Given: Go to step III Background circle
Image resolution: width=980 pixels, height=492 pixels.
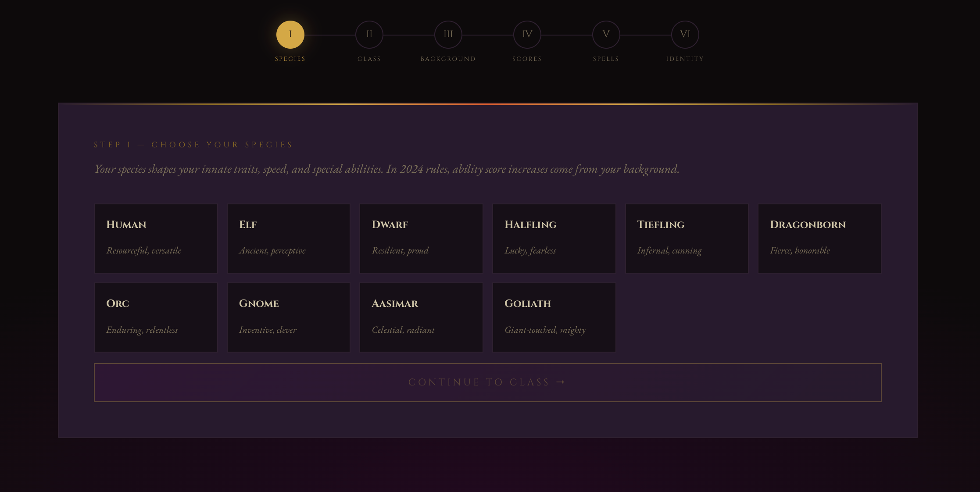Looking at the screenshot, I should click(x=448, y=35).
